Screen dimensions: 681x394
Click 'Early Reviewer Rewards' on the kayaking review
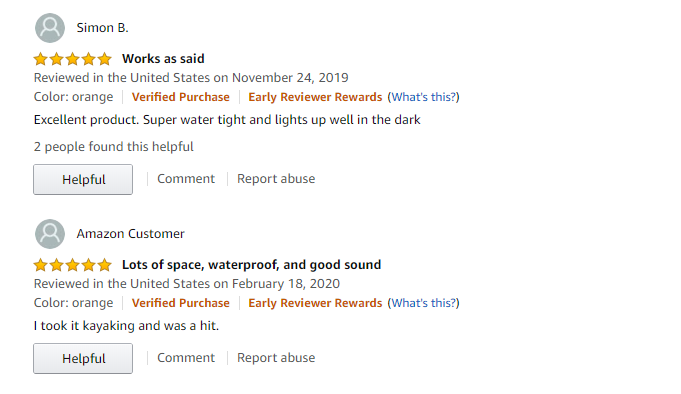(315, 303)
